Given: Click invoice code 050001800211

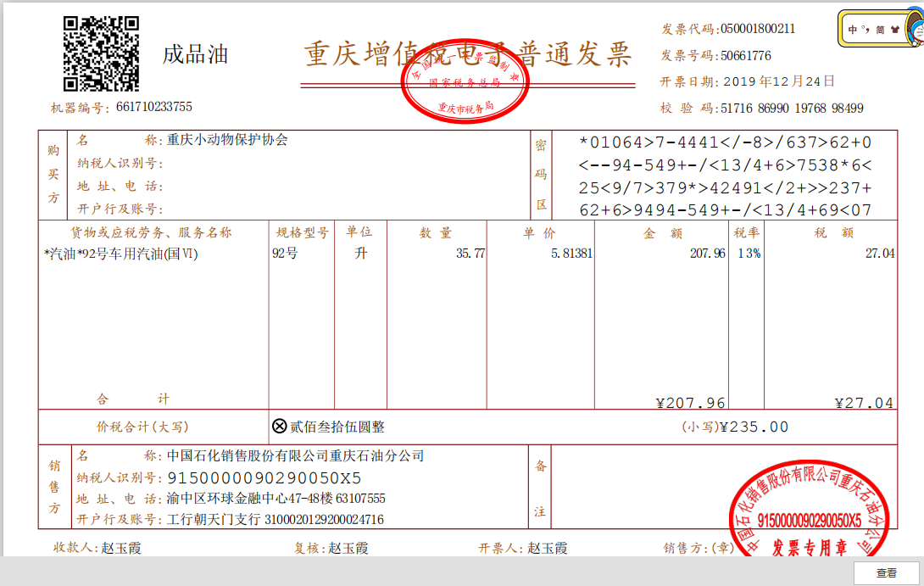Looking at the screenshot, I should pyautogui.click(x=758, y=29).
